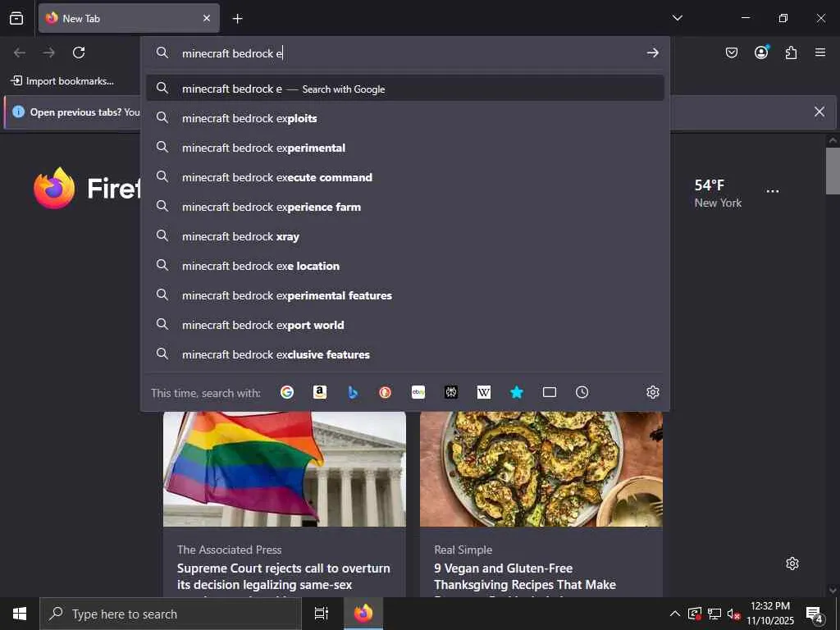Open search settings gear in the suggestions panel
This screenshot has width=840, height=630.
tap(652, 392)
